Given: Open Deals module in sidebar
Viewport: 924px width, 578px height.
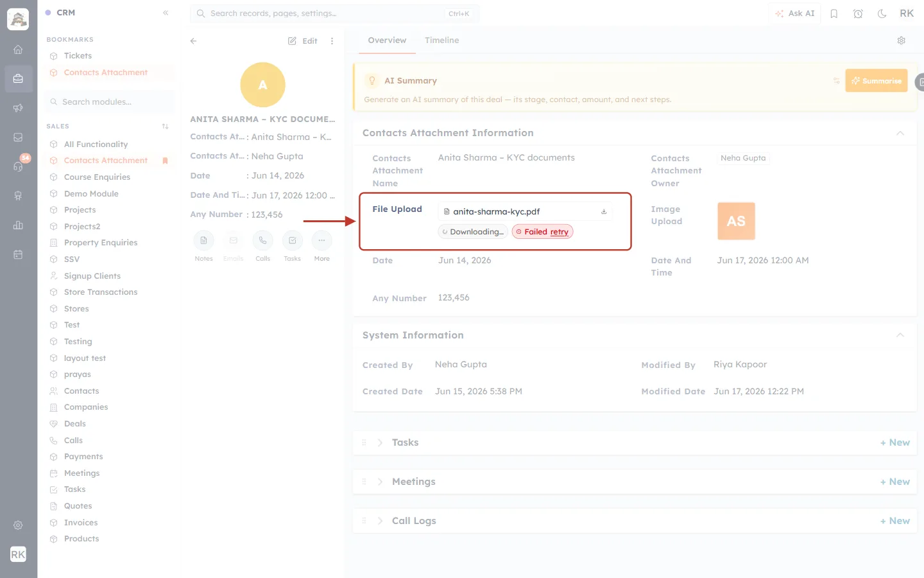Looking at the screenshot, I should pos(75,424).
